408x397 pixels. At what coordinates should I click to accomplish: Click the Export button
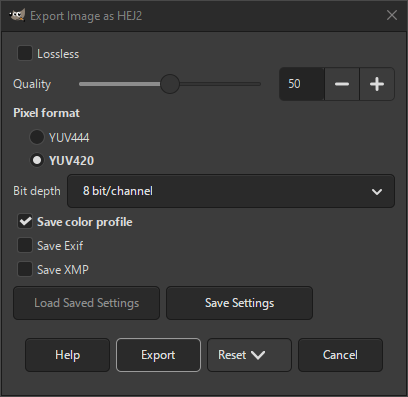pyautogui.click(x=158, y=355)
